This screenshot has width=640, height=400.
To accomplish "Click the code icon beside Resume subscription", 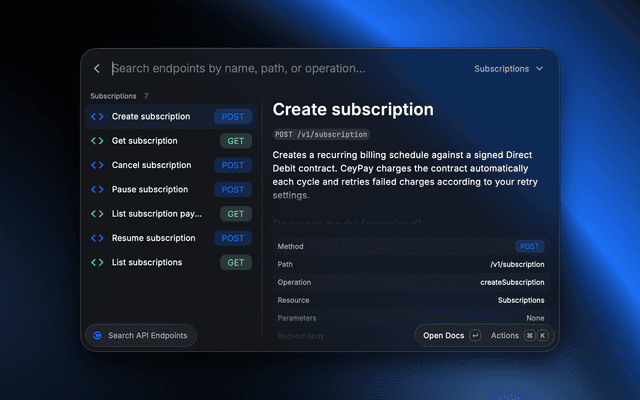I will (x=97, y=238).
